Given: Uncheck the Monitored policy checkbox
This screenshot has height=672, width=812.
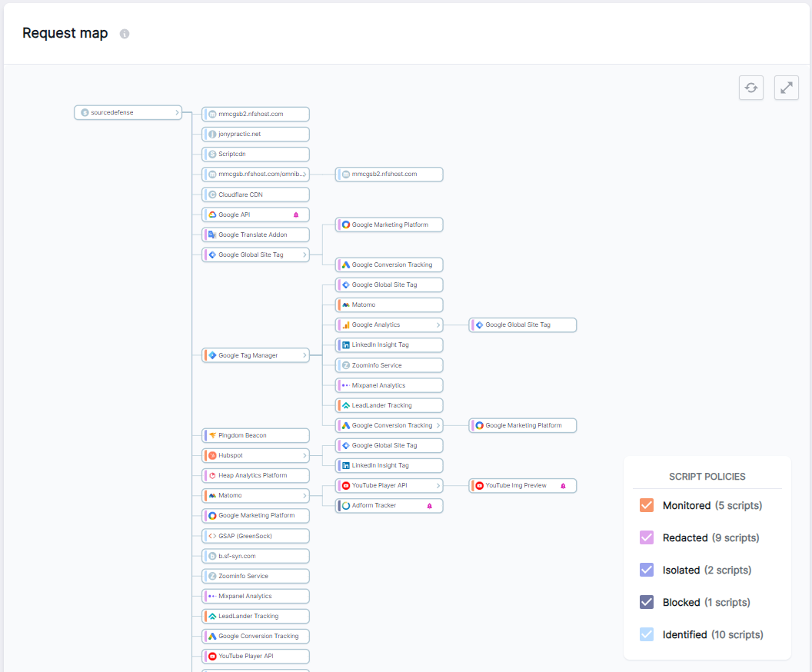Looking at the screenshot, I should 646,505.
